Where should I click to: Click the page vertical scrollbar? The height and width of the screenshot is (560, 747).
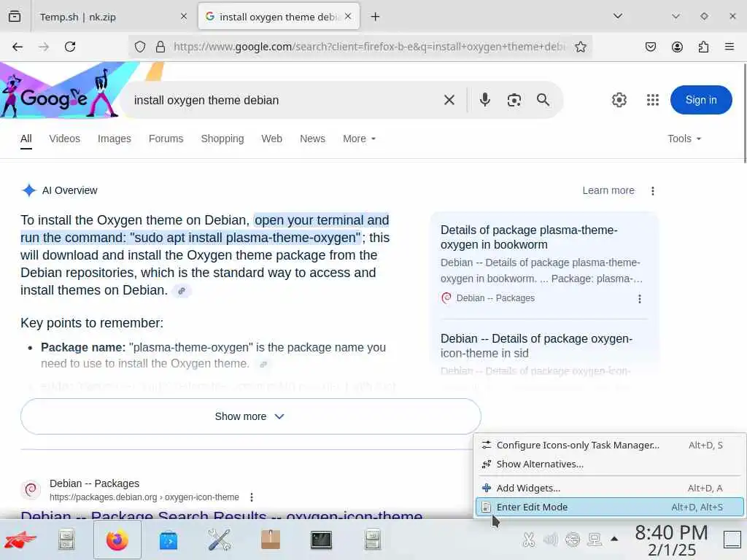(x=744, y=113)
